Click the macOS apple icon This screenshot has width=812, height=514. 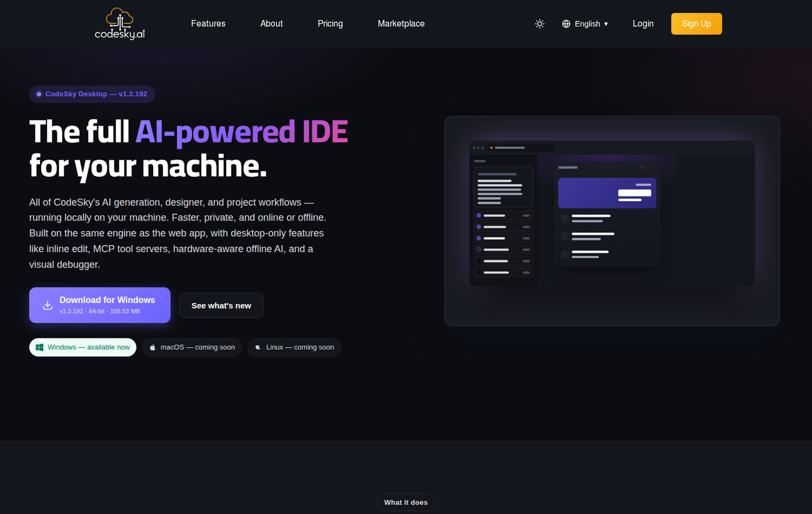pyautogui.click(x=153, y=347)
